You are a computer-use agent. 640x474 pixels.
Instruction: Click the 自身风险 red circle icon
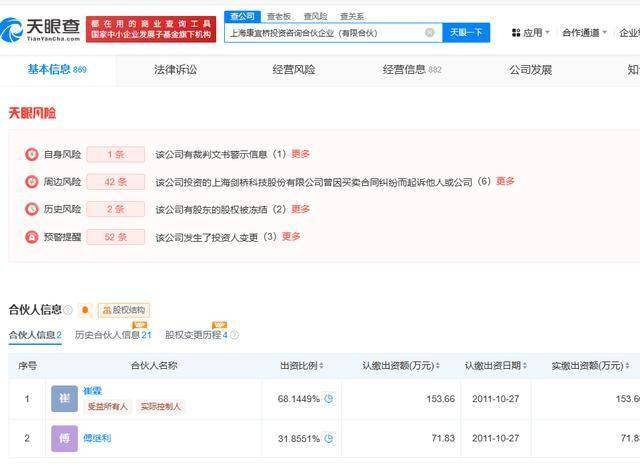point(31,155)
